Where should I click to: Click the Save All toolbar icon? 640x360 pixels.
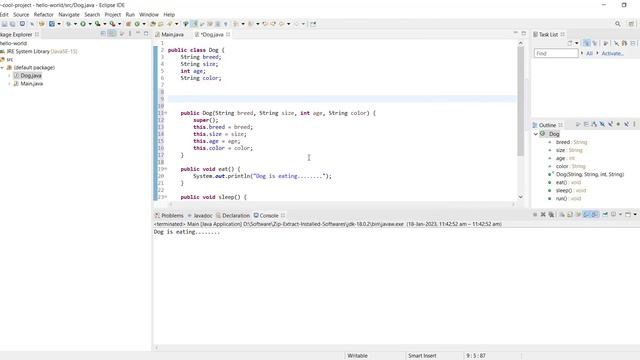12,24
